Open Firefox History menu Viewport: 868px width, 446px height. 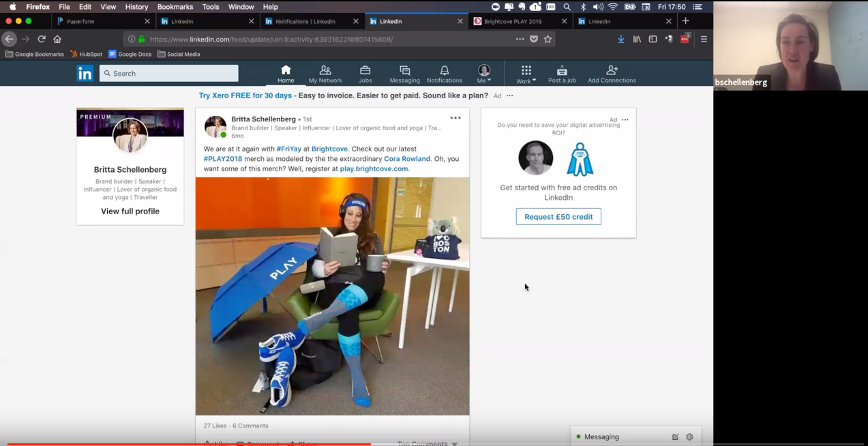[x=136, y=7]
